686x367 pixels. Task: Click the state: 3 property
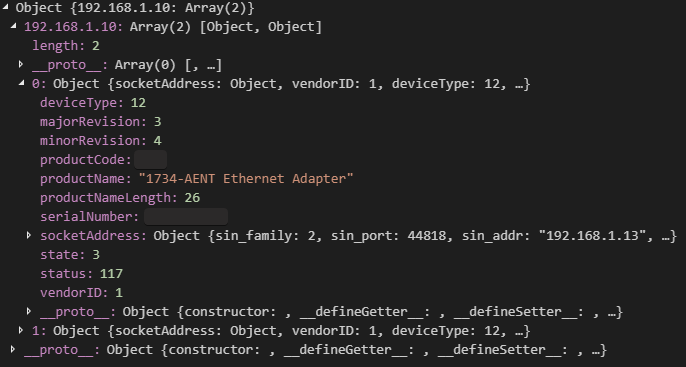(x=70, y=255)
